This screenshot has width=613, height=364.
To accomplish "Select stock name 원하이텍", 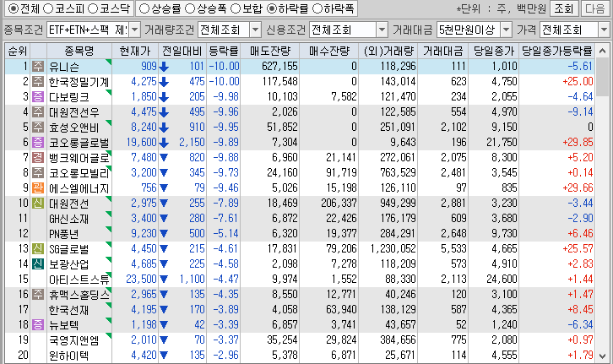I will click(x=68, y=356).
